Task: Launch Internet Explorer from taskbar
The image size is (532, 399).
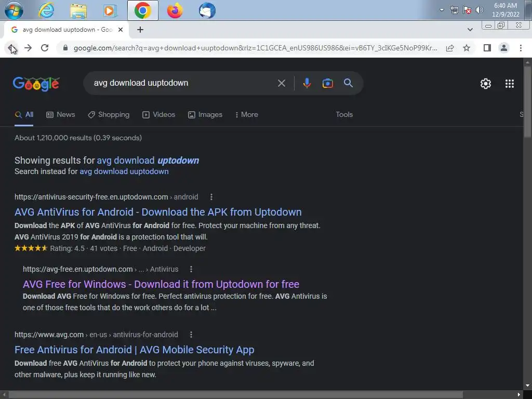Action: point(46,10)
